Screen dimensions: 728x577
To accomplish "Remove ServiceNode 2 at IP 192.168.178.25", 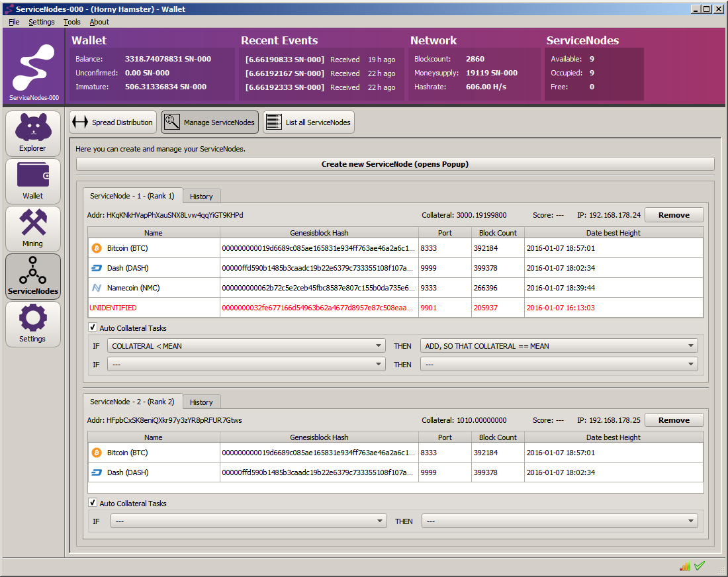I will click(674, 420).
